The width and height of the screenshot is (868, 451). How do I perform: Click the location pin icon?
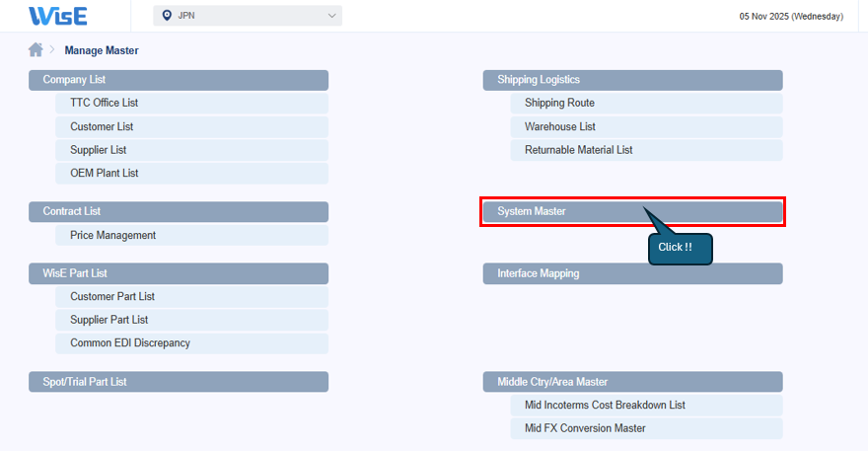pyautogui.click(x=167, y=16)
